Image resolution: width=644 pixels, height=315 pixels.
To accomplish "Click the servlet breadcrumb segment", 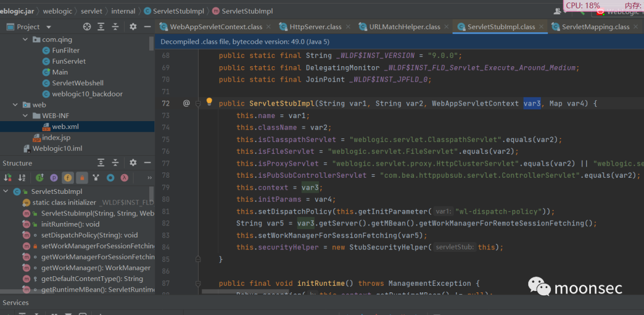I will click(91, 11).
